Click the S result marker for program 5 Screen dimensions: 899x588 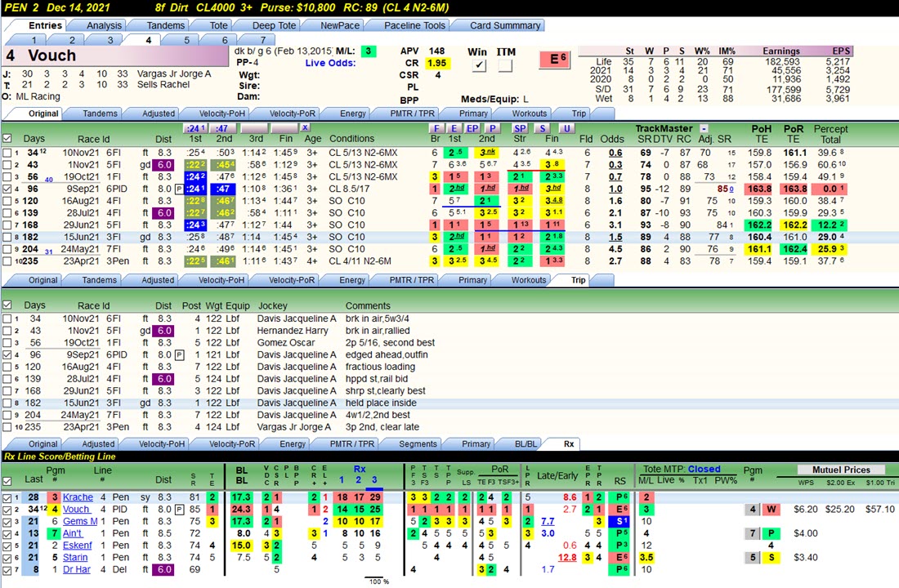point(772,557)
